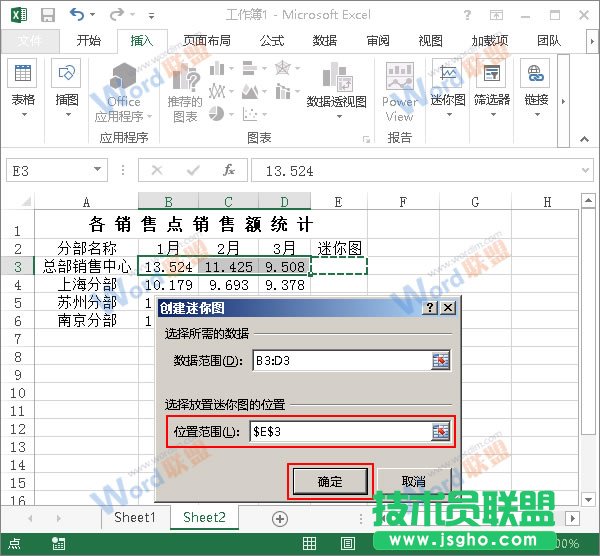Expand the formula bar chevron
Screen dimensions: 600x556
[x=585, y=170]
